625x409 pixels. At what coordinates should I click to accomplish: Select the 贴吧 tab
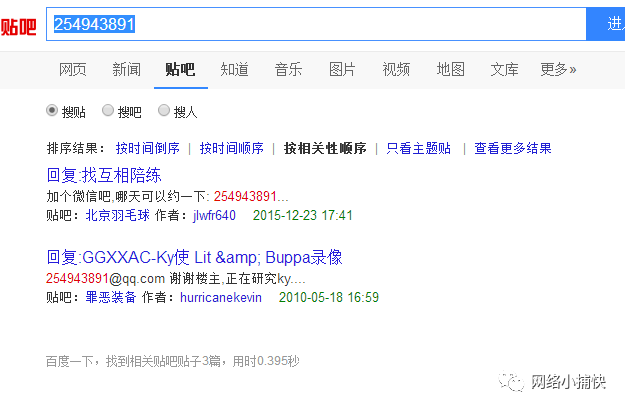(180, 69)
